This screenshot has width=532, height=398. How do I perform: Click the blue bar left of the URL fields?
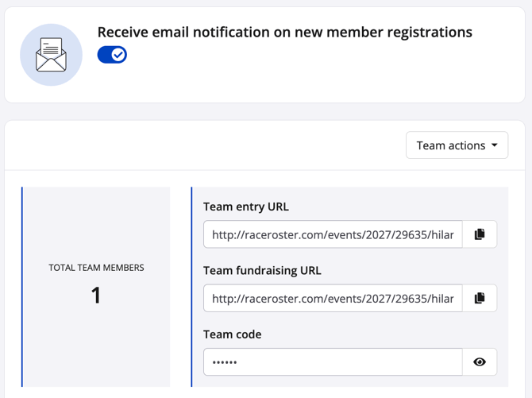[x=191, y=286]
